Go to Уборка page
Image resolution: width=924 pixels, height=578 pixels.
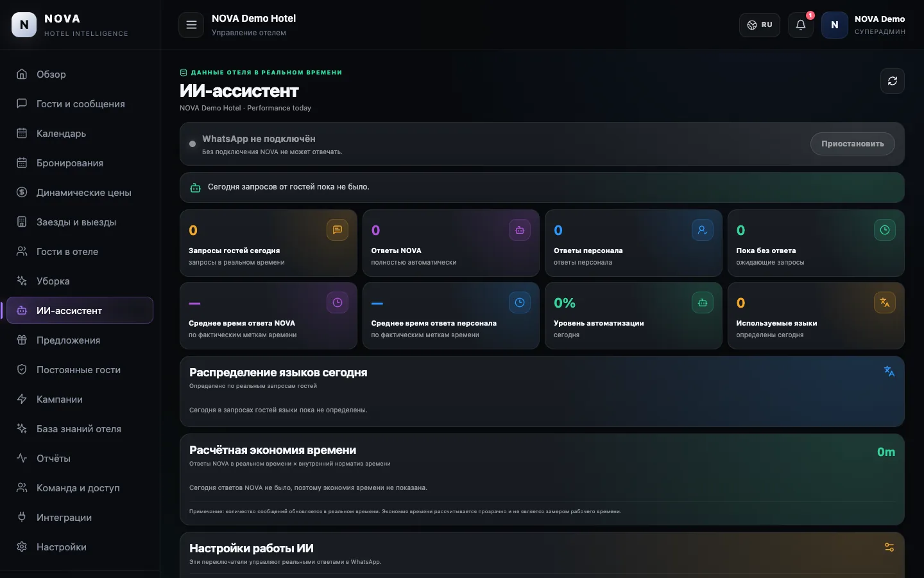(x=80, y=281)
